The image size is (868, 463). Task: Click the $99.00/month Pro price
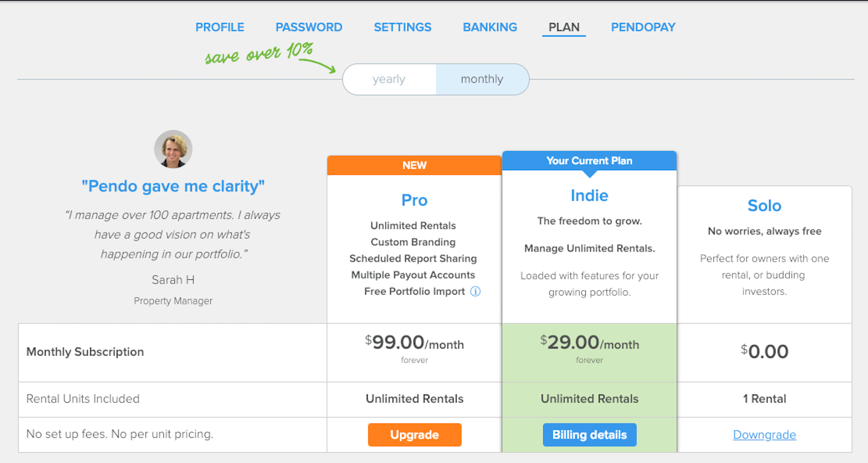coord(414,343)
